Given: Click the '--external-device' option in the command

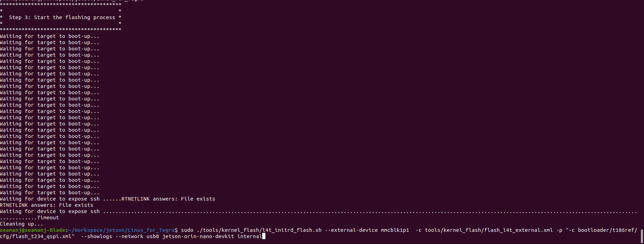Looking at the screenshot, I should 351,230.
